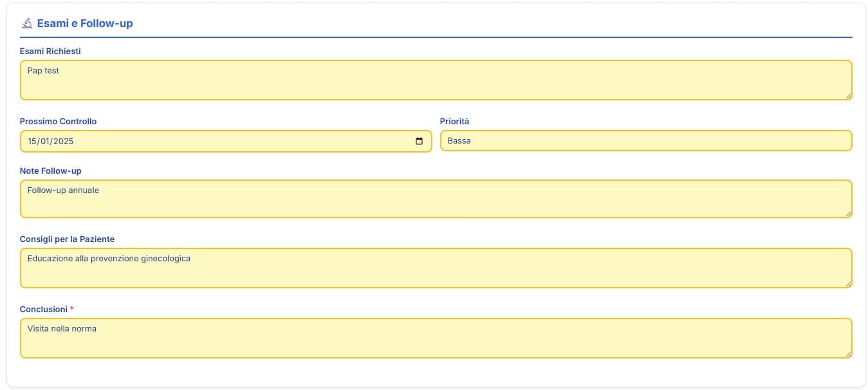
Task: Click the Consigli per la Paziente label
Action: click(x=67, y=239)
